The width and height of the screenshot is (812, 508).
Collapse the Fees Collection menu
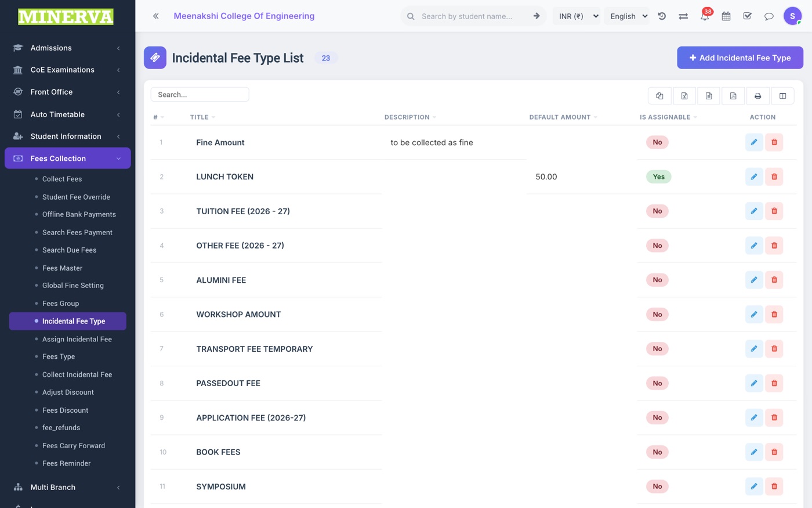tap(67, 158)
